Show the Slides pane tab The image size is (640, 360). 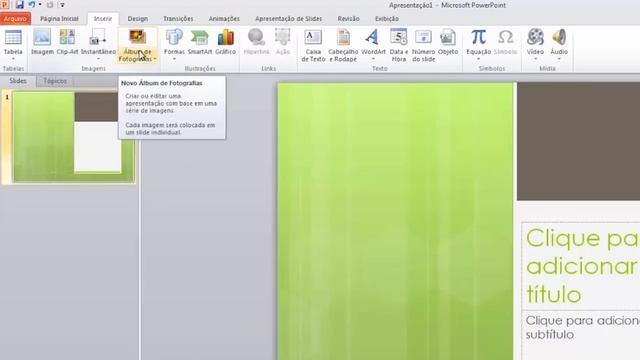tap(18, 81)
